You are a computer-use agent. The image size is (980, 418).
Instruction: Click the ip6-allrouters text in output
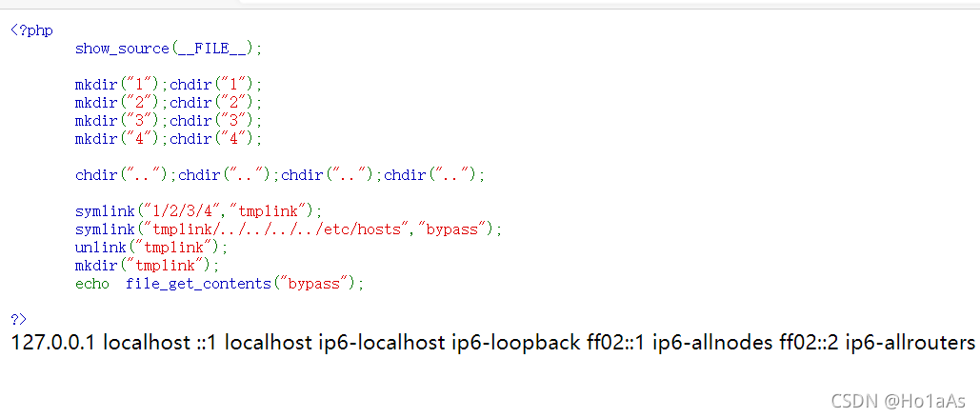coord(910,343)
